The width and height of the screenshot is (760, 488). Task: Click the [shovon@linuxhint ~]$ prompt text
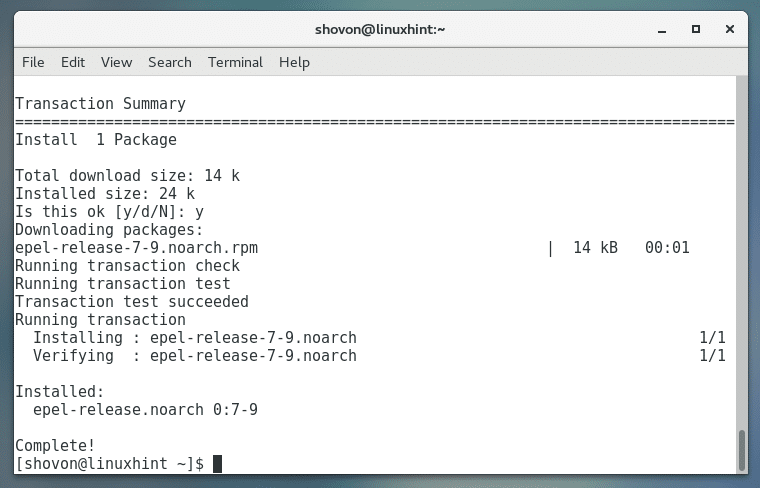[x=110, y=464]
